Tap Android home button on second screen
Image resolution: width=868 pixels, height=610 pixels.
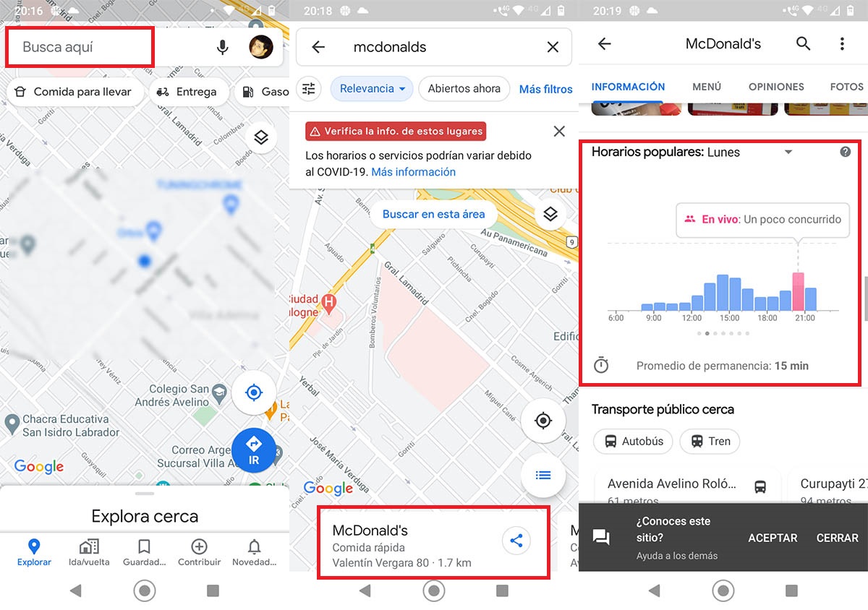pyautogui.click(x=434, y=591)
